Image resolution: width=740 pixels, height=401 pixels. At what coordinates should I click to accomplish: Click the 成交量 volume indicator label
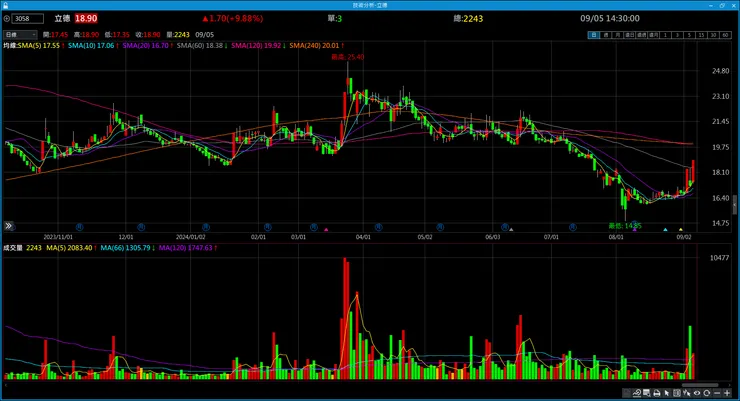pos(13,248)
